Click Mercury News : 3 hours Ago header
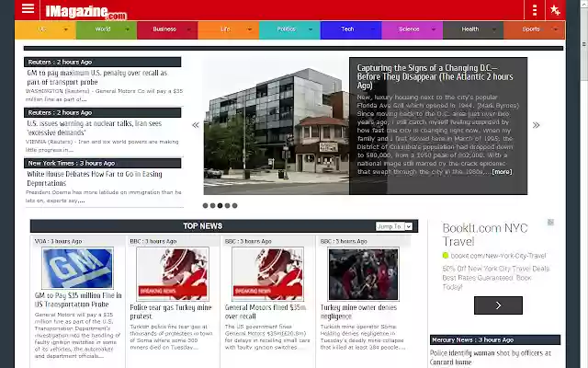The image size is (588, 368). pos(495,339)
